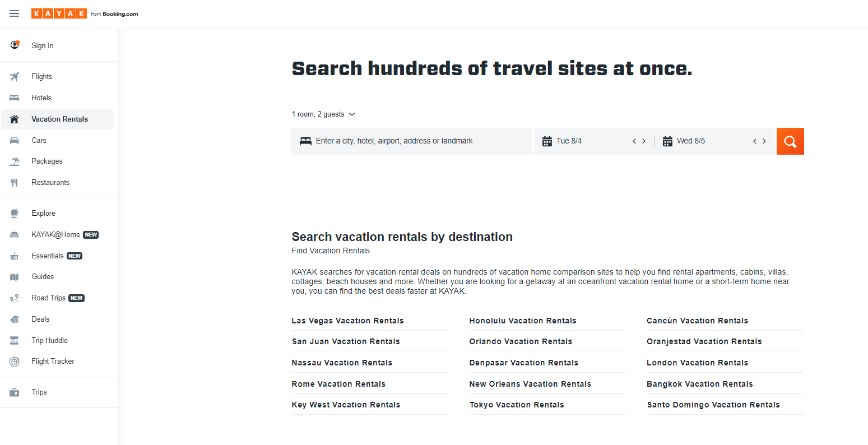868x445 pixels.
Task: Open Key West Vacation Rentals link
Action: (x=346, y=405)
